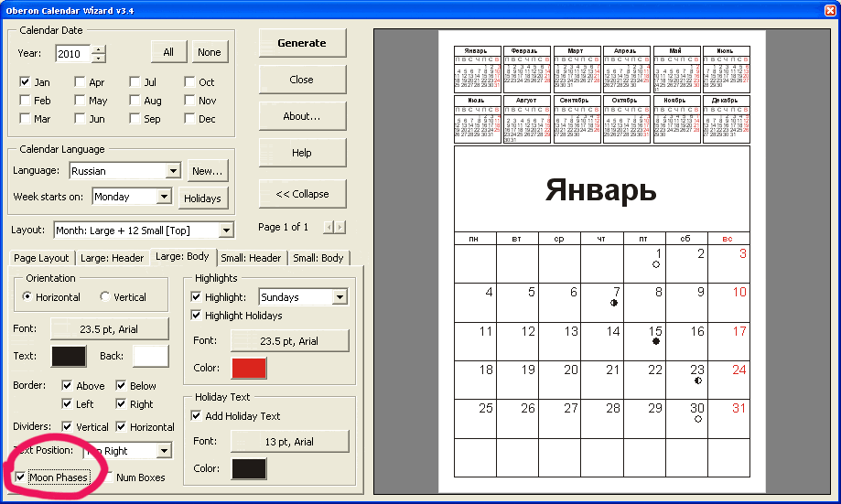Screen dimensions: 841x504
Task: Pick Back color swatch
Action: pyautogui.click(x=150, y=357)
